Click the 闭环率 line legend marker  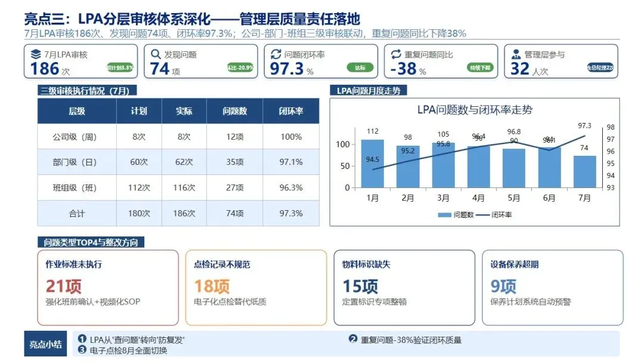(x=482, y=214)
